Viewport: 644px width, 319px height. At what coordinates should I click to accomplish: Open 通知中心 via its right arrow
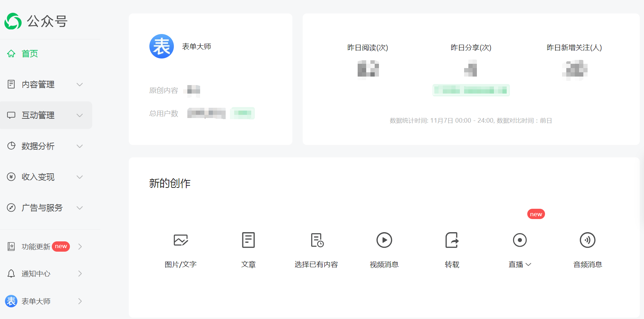pyautogui.click(x=80, y=274)
